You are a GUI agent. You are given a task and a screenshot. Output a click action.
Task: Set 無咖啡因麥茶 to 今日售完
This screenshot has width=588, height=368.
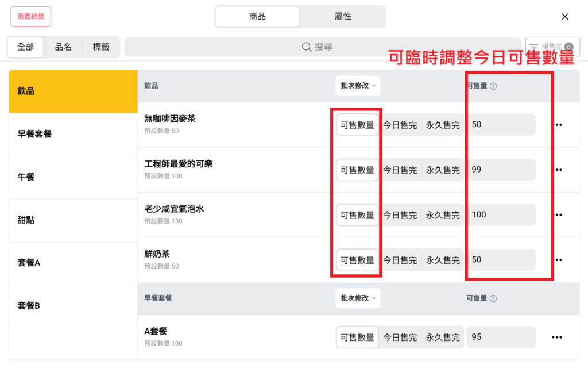click(400, 125)
